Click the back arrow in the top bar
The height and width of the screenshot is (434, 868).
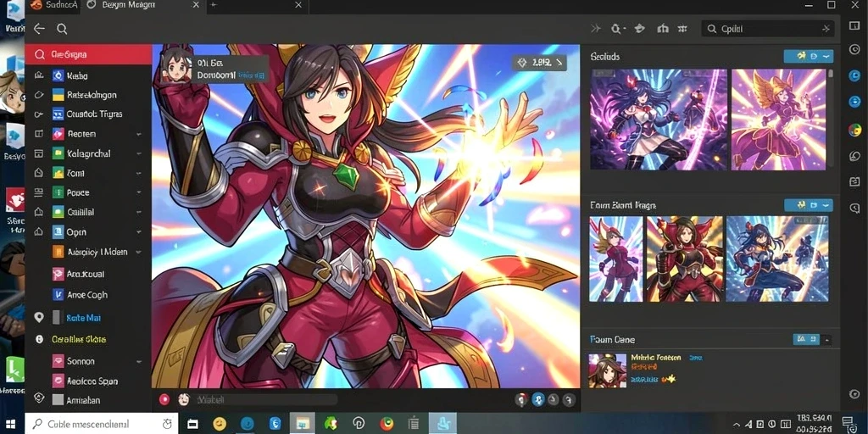click(39, 29)
